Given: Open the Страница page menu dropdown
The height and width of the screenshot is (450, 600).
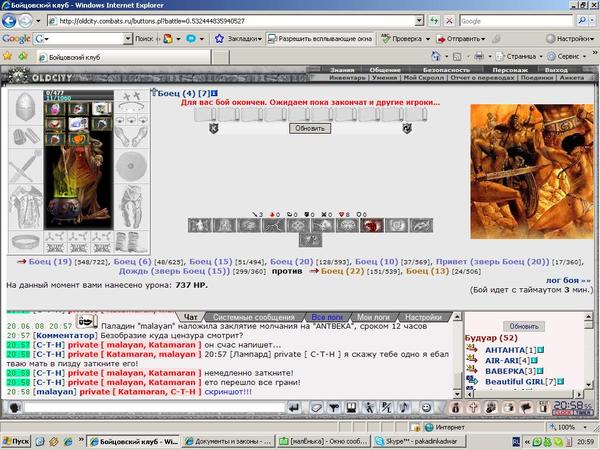Looking at the screenshot, I should pos(541,57).
